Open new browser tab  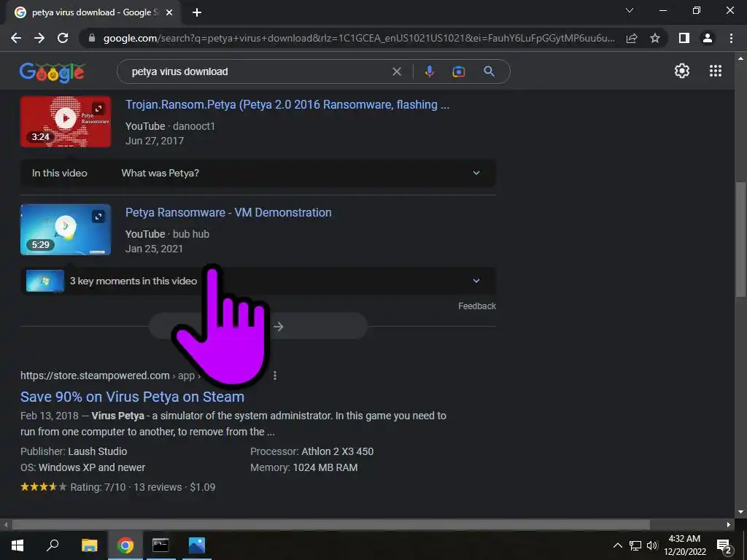(197, 12)
